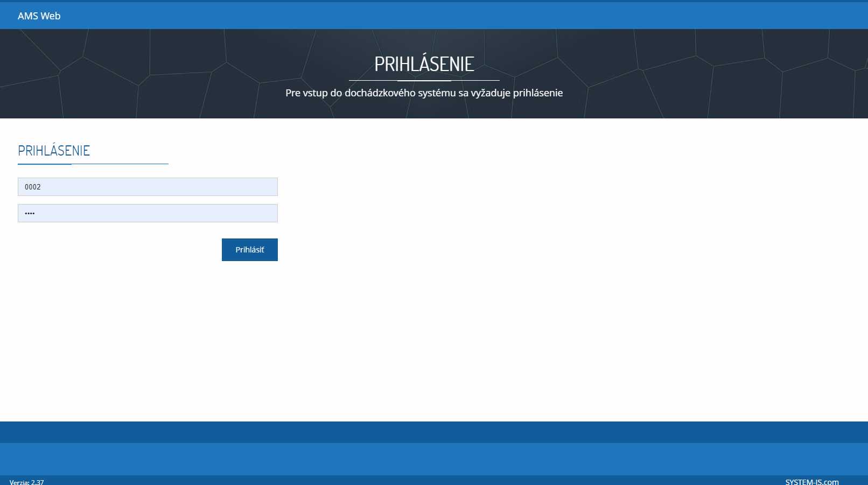
Task: Click the password input with hidden dots
Action: [x=148, y=213]
